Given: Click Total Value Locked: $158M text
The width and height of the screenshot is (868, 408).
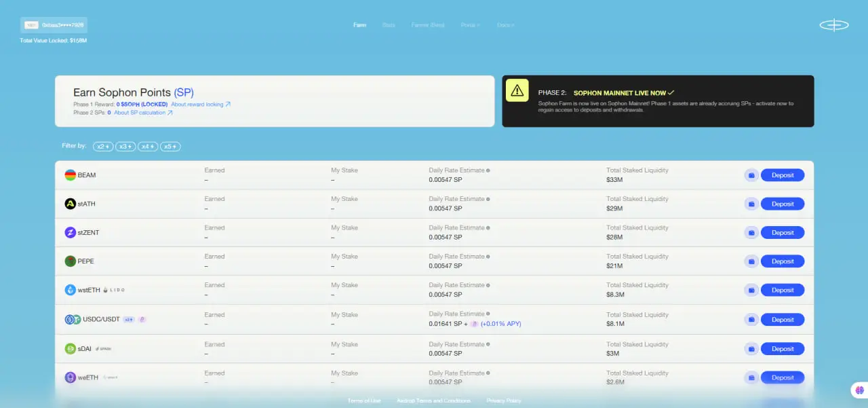Looking at the screenshot, I should click(54, 41).
